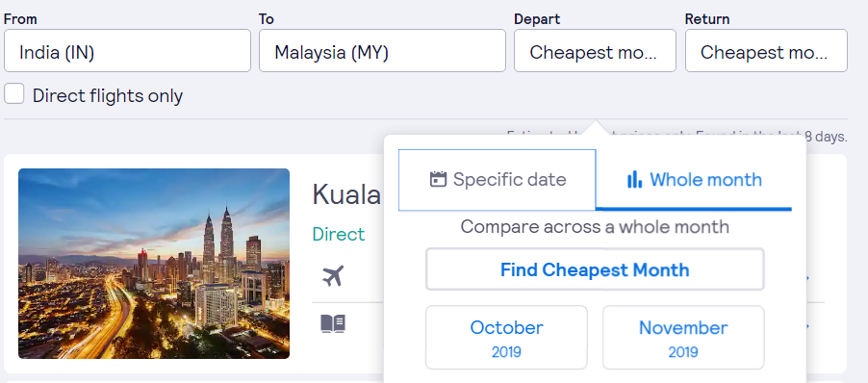Click the 'From' label above India field
The height and width of the screenshot is (383, 868).
point(20,19)
